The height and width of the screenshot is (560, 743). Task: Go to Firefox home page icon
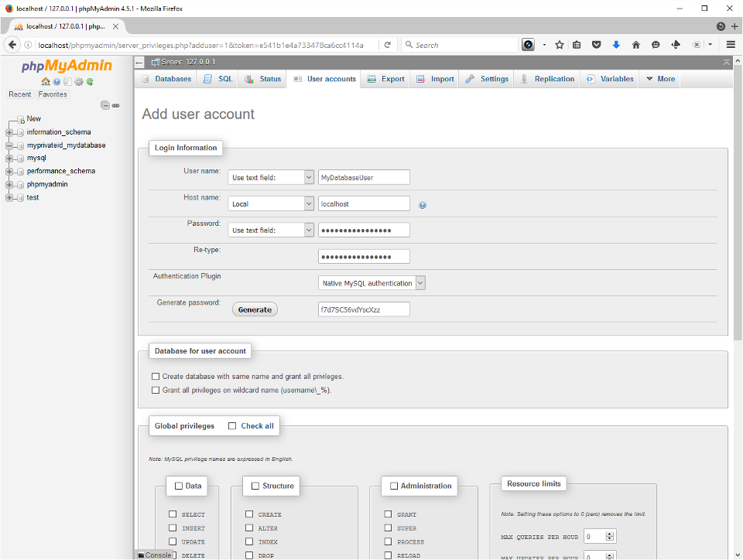636,45
